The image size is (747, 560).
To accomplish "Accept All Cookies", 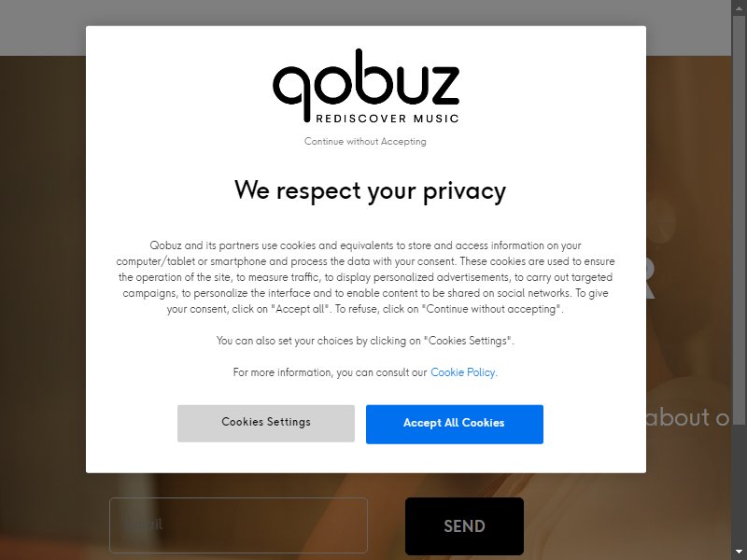I will click(455, 424).
